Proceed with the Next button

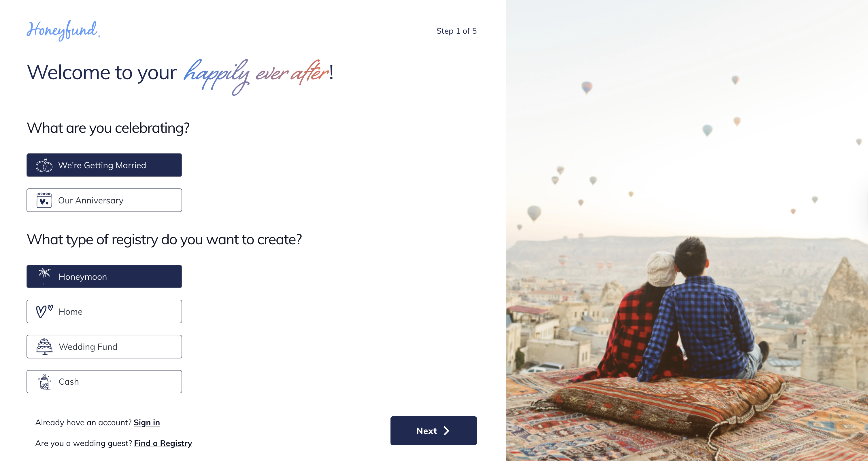point(433,431)
